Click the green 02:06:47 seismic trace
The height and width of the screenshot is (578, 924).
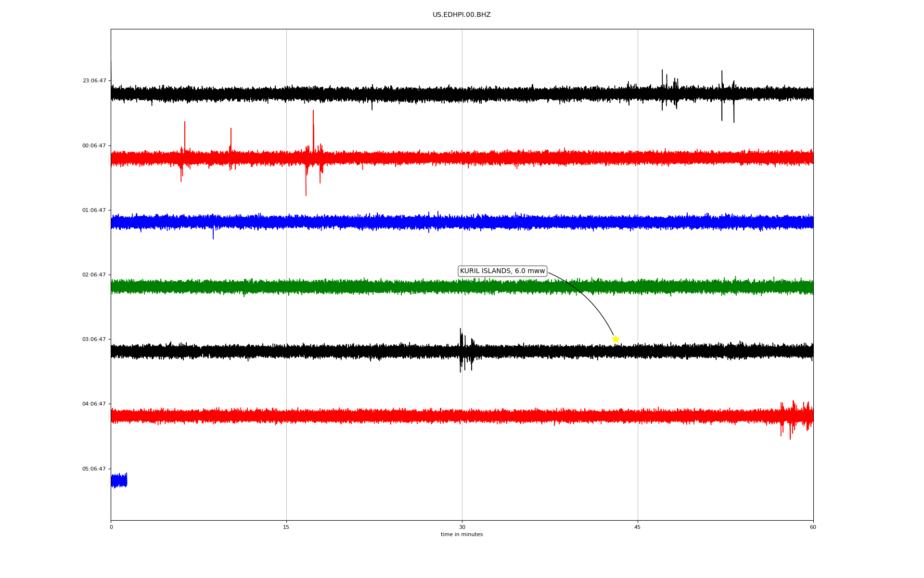(462, 287)
